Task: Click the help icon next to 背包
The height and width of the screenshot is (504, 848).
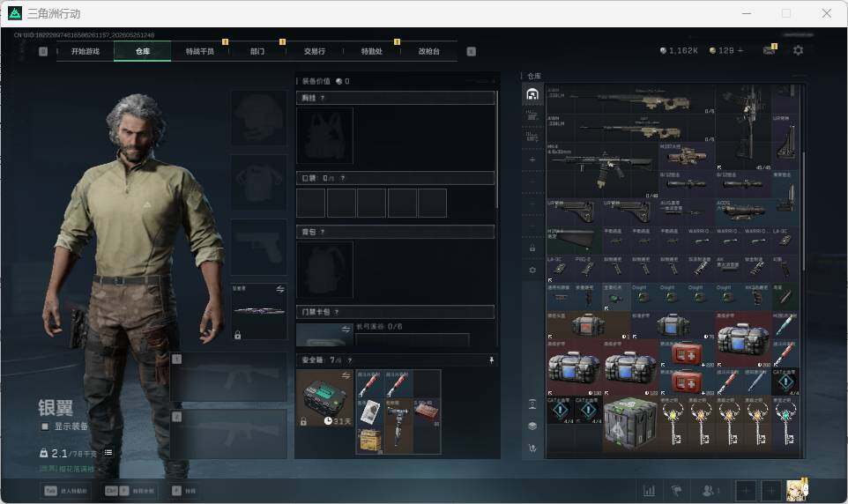Action: 323,232
